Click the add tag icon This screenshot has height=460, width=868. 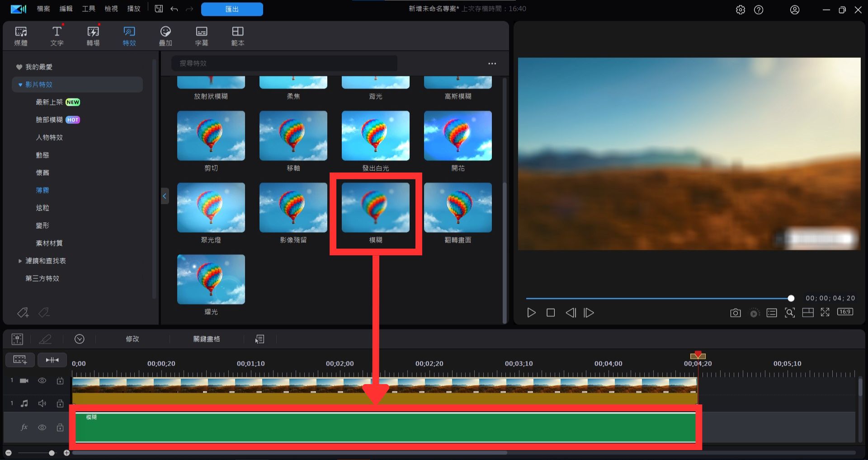[23, 312]
